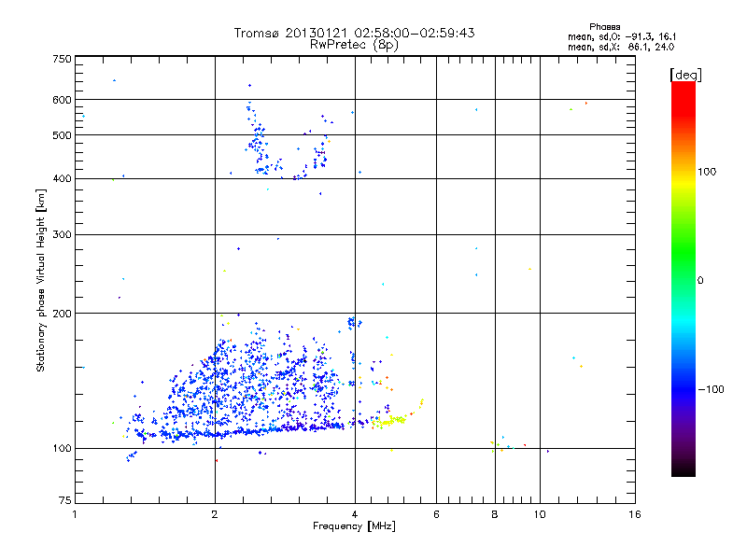The height and width of the screenshot is (560, 747).
Task: Click the plot title 'Tromsø 20130121 02:58:00-02:59:43'
Action: pos(354,33)
